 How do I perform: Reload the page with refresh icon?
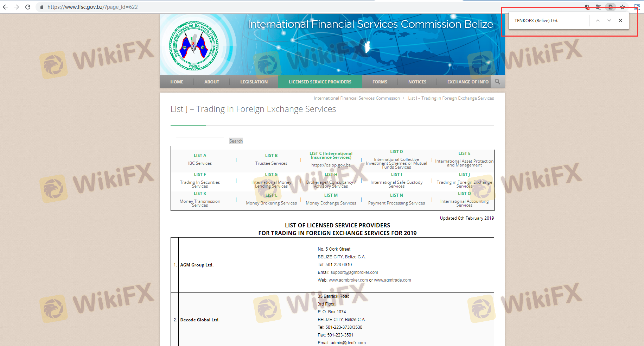(28, 7)
